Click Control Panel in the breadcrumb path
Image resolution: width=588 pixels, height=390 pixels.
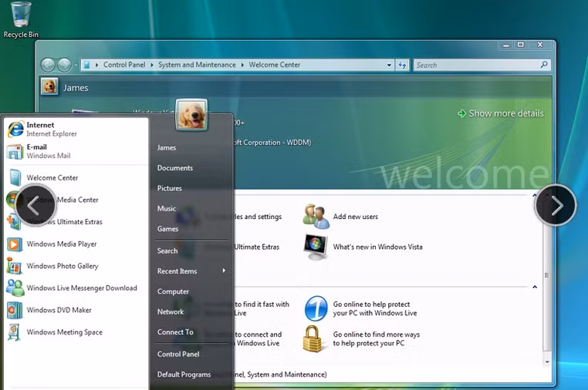pos(124,65)
